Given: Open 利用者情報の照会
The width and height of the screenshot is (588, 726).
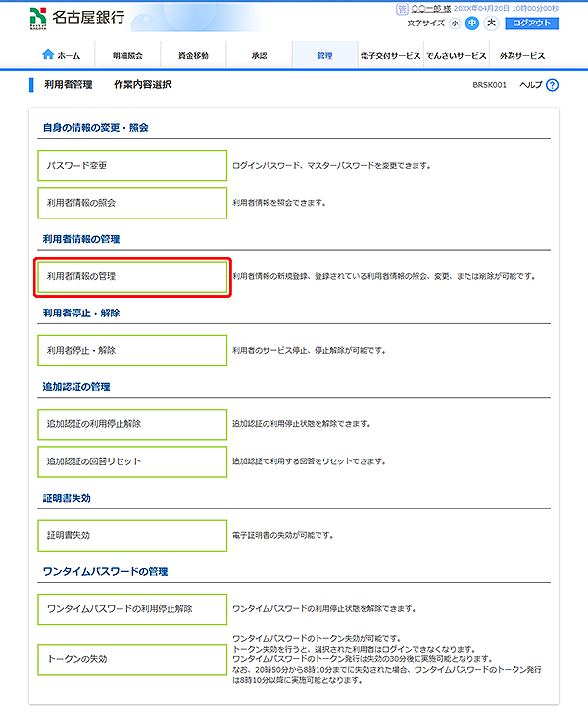Looking at the screenshot, I should click(x=132, y=203).
